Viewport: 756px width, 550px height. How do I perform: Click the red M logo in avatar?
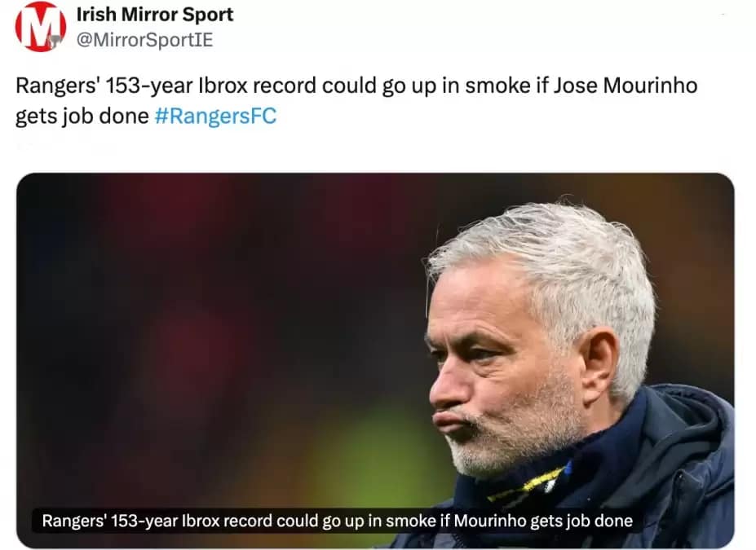point(38,24)
